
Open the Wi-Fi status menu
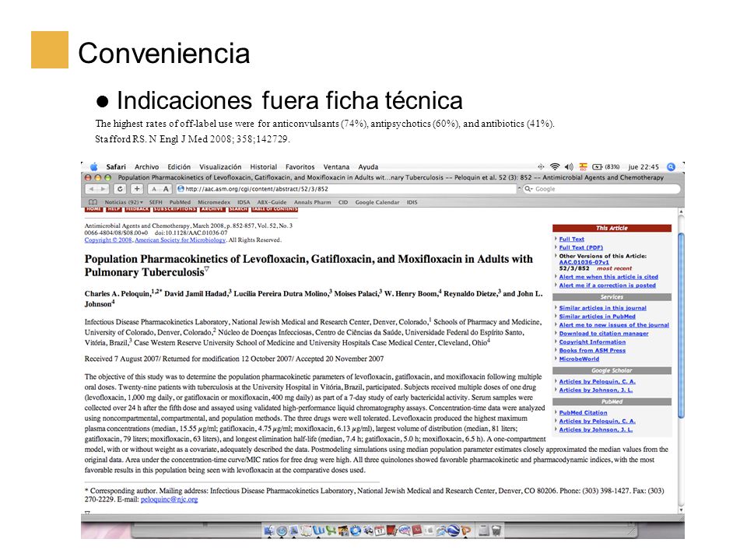555,166
